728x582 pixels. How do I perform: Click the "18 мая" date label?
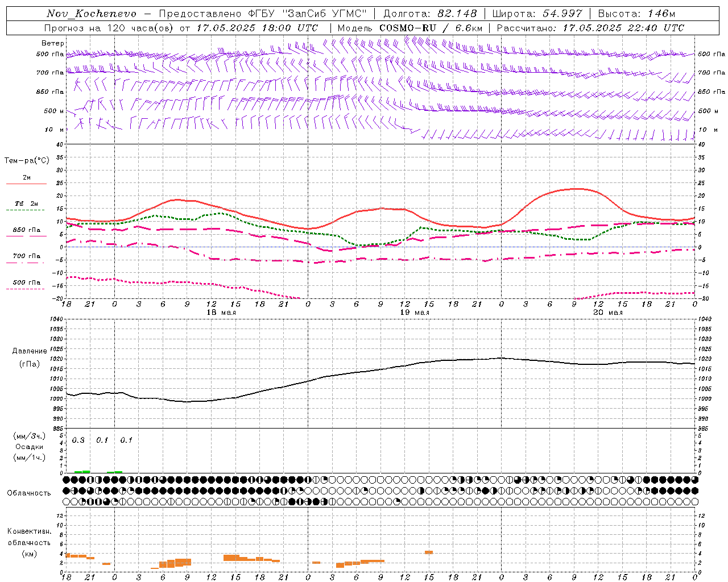[x=221, y=313]
